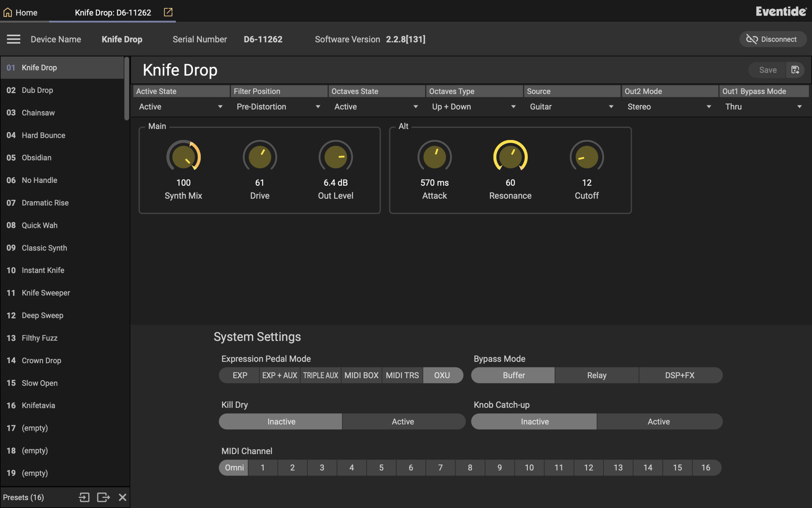Viewport: 812px width, 508px height.
Task: Click the Disconnect link icon button
Action: (x=772, y=39)
